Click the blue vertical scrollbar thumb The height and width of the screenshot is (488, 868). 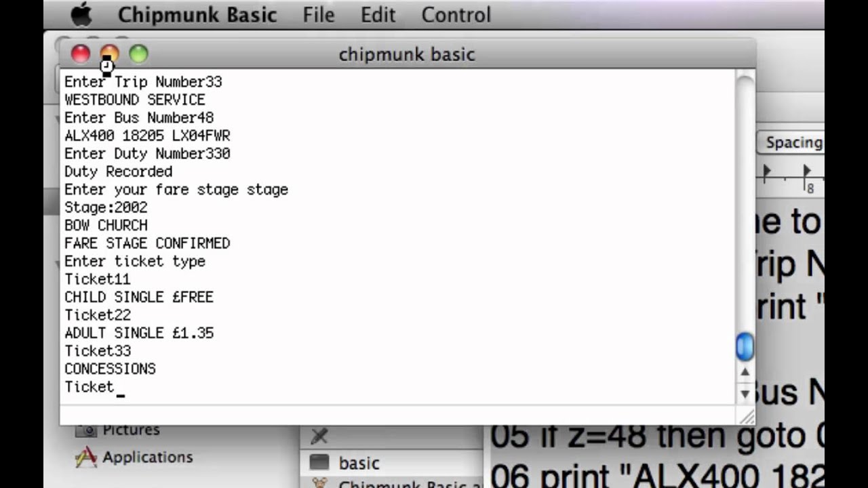pos(745,347)
